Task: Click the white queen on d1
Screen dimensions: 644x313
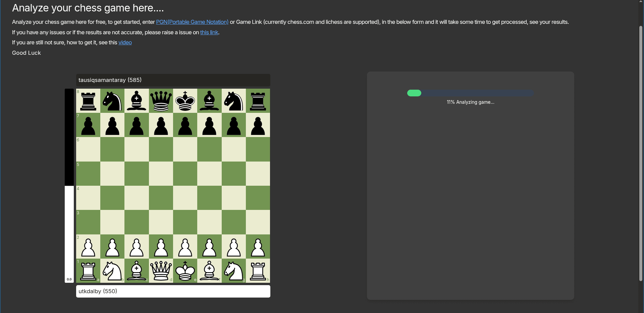Action: 161,271
